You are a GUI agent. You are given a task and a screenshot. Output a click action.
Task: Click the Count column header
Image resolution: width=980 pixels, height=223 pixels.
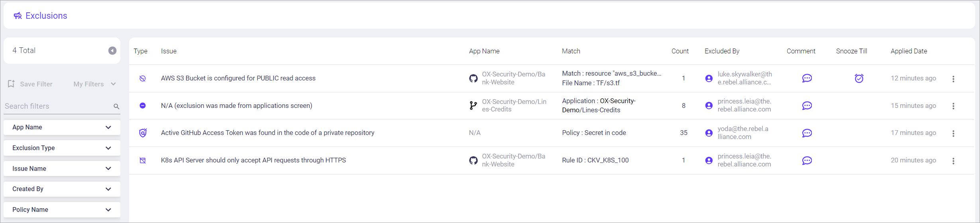(x=680, y=51)
